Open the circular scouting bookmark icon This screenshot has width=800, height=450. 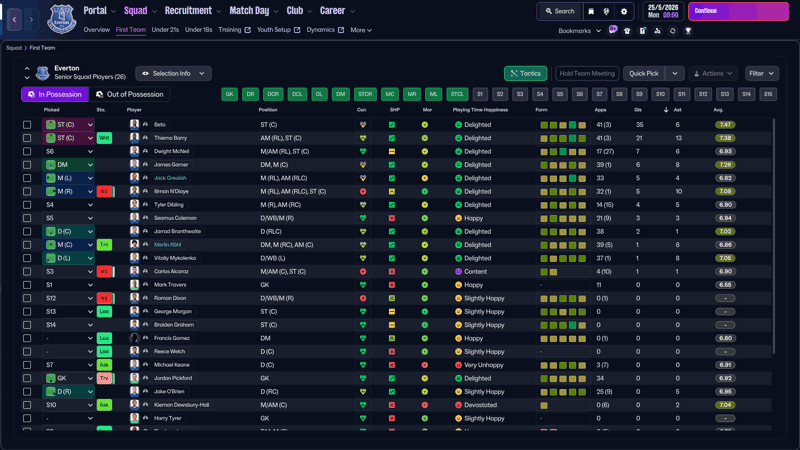[x=672, y=31]
